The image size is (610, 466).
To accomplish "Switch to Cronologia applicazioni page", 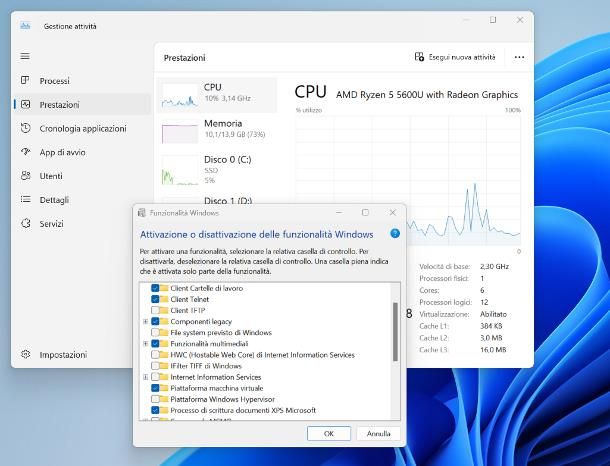I will coord(82,128).
